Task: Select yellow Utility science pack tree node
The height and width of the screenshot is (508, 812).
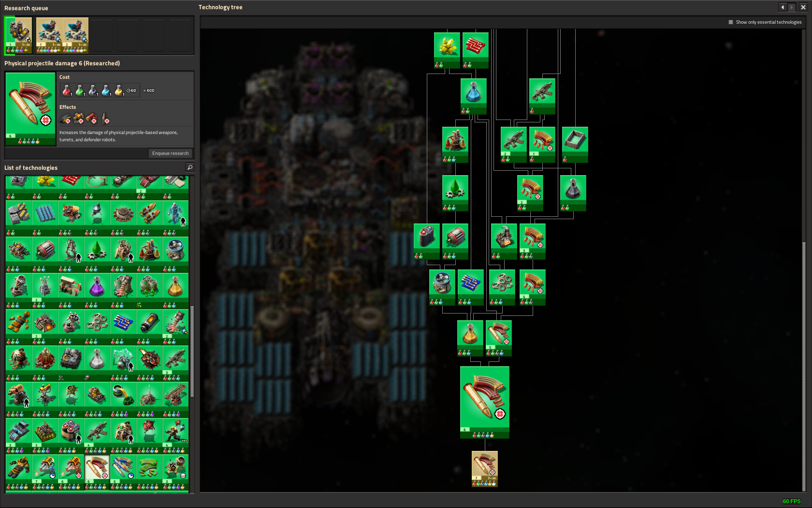Action: click(470, 338)
